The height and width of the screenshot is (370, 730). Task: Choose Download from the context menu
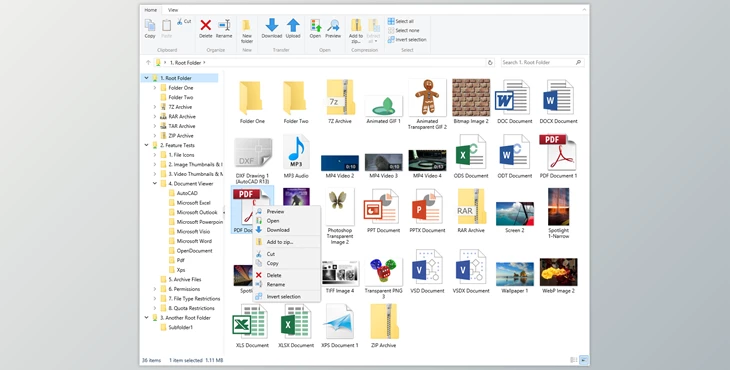point(287,230)
